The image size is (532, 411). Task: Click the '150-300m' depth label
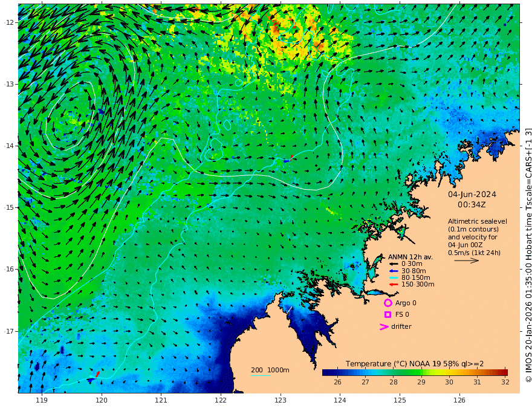coord(418,285)
